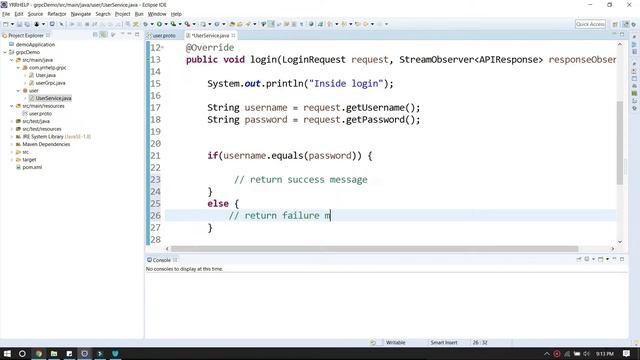Click the Cortana search circle on taskbar
640x360 pixels.
coord(22,353)
